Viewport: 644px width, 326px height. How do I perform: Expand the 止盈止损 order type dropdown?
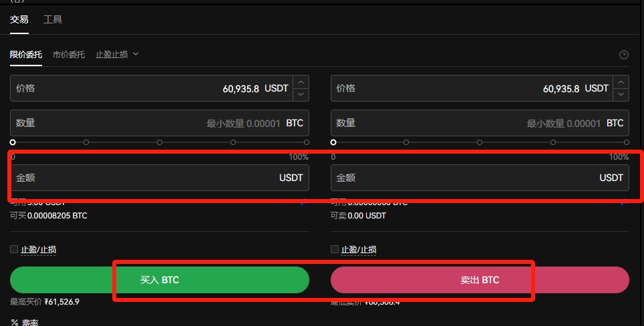pos(117,54)
